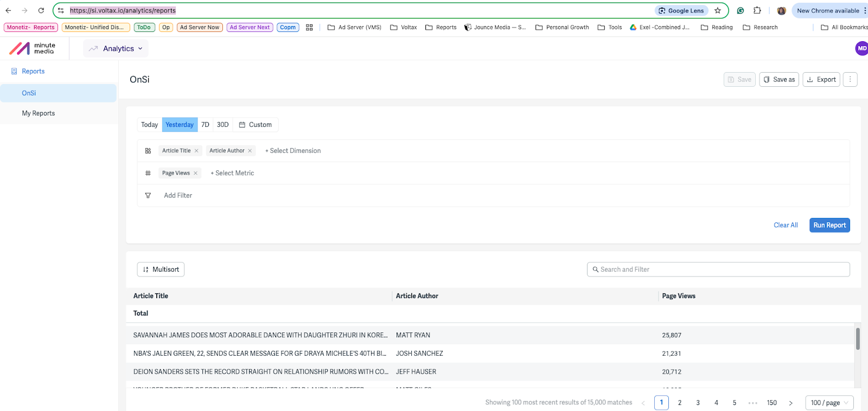Bookmark page with the star icon
This screenshot has width=868, height=411.
point(718,10)
